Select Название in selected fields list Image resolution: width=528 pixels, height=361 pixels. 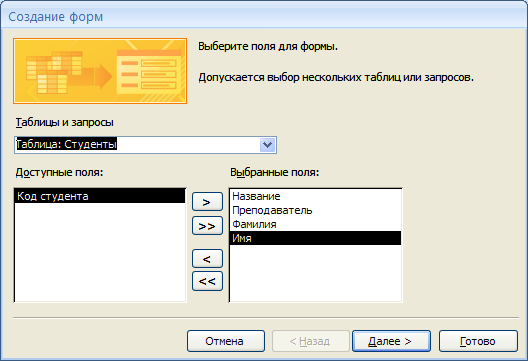315,196
